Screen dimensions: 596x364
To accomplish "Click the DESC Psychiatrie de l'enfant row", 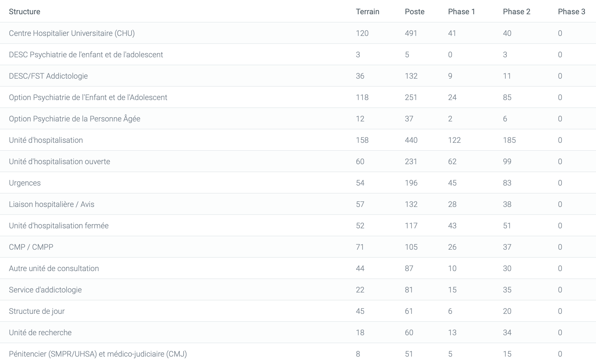I will pos(86,55).
